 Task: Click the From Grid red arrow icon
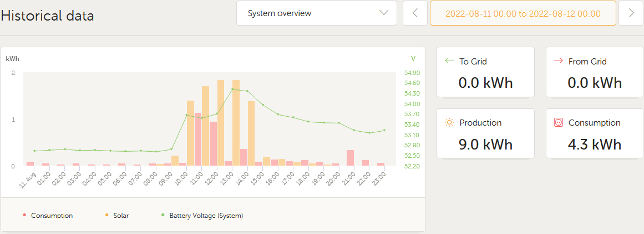click(558, 61)
